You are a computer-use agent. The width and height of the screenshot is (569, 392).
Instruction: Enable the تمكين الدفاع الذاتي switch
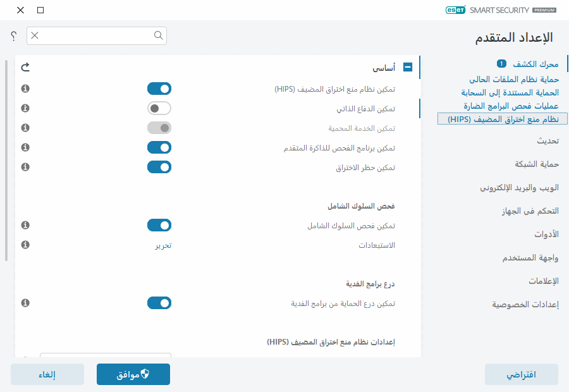coord(159,108)
